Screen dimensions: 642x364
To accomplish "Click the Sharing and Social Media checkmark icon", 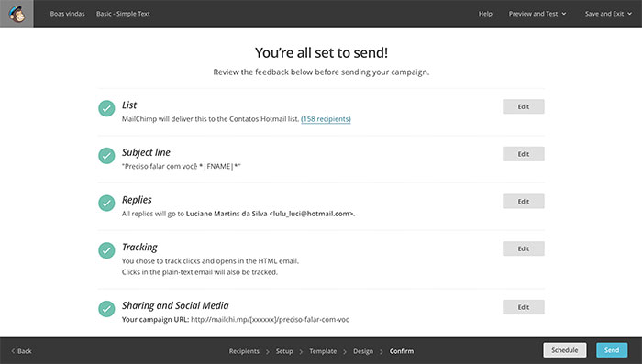I will [106, 309].
